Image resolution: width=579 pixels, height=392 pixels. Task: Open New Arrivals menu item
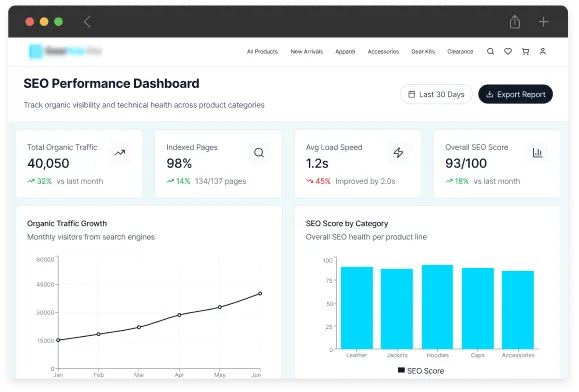click(306, 52)
